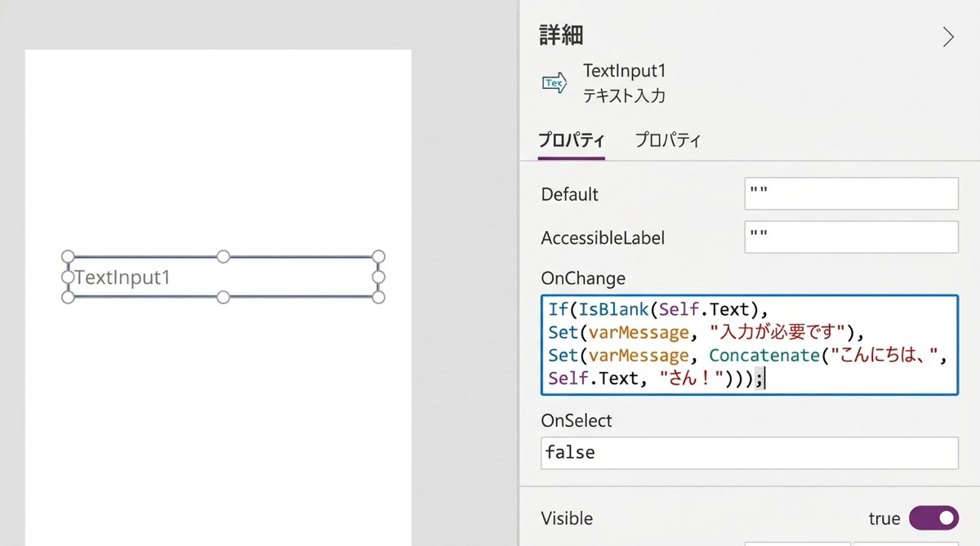Click the top-left resize handle of TextInput1
Screen dimensions: 980x546
tap(69, 257)
